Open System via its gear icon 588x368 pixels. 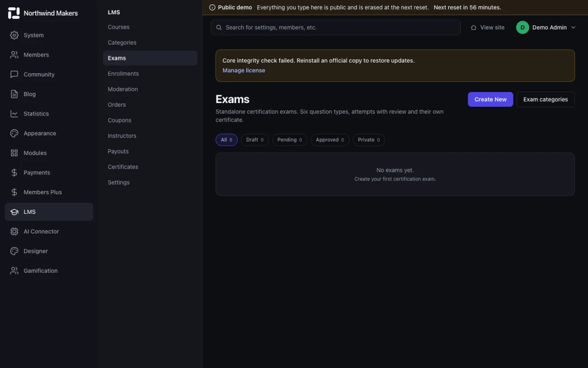point(14,35)
